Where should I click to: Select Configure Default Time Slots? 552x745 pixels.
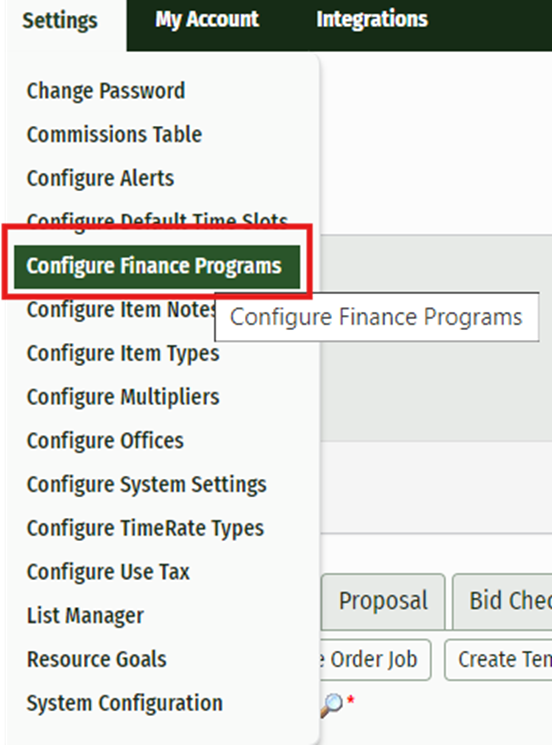[x=157, y=220]
